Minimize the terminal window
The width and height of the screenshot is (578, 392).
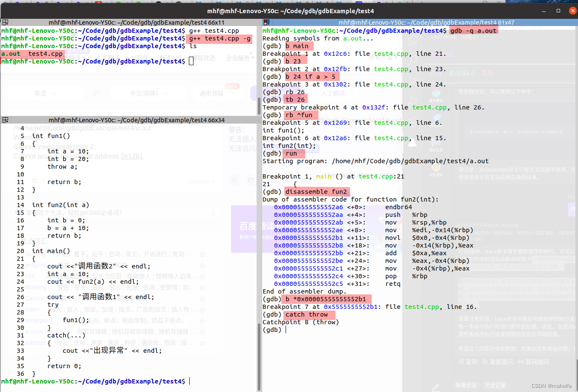coord(544,11)
